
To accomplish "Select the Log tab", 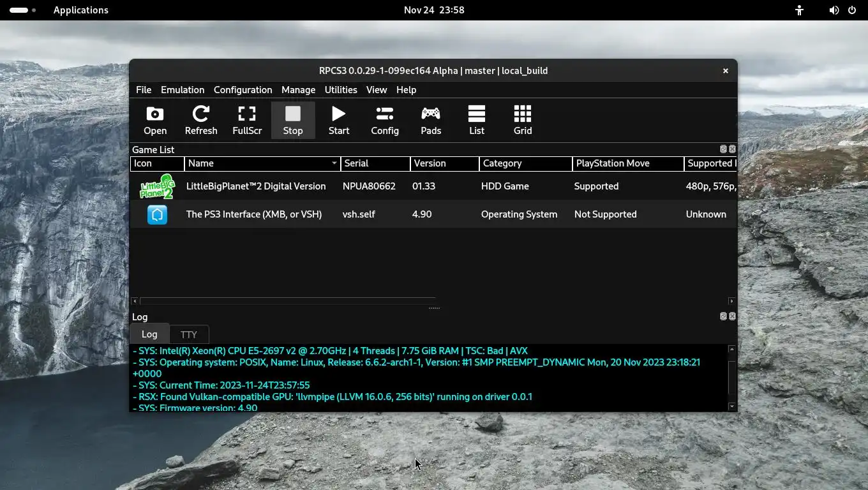I will click(x=149, y=334).
